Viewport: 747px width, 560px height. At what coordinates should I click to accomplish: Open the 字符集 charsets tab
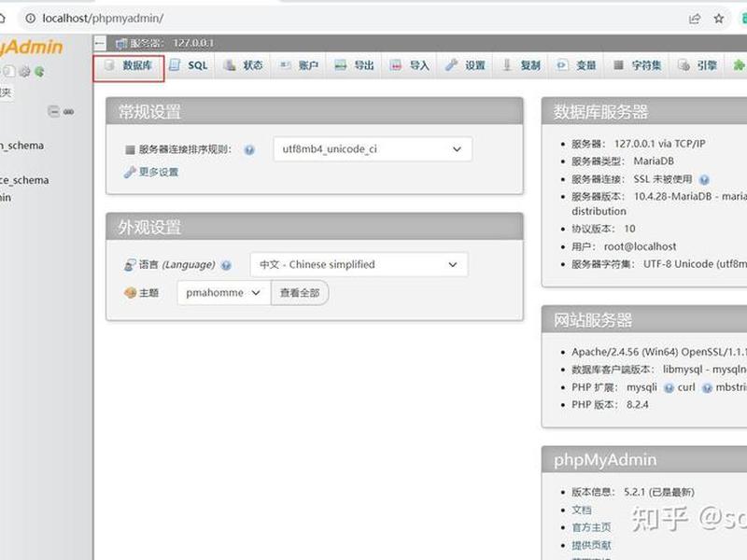(x=638, y=65)
